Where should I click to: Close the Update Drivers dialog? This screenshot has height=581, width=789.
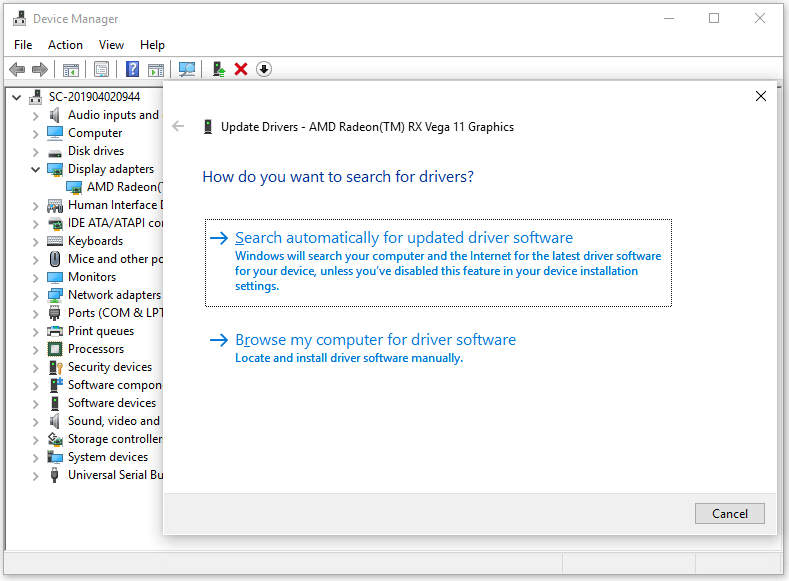(761, 96)
